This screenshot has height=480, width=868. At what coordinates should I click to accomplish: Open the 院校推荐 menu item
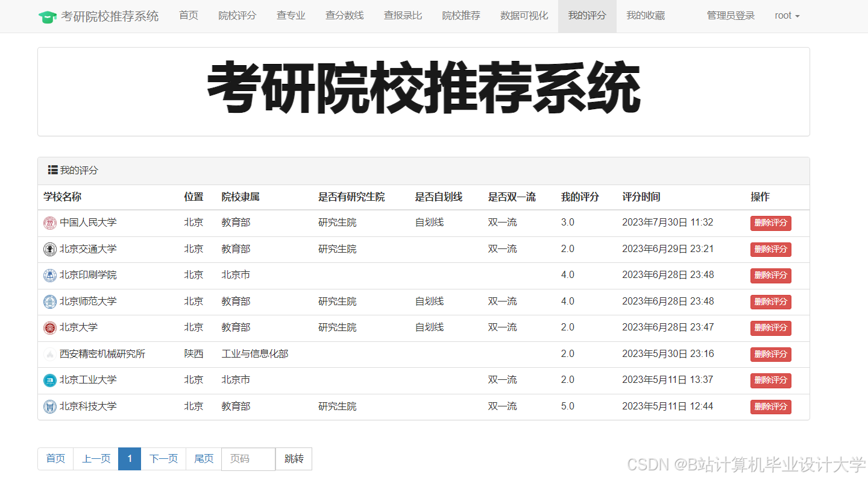pos(461,16)
